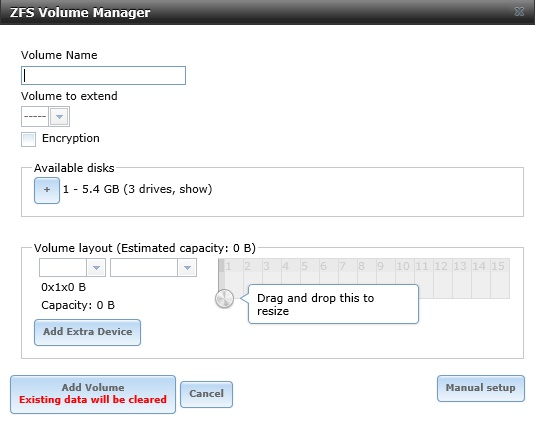Click the 'Drag and drop this to resize' tooltip

point(333,304)
